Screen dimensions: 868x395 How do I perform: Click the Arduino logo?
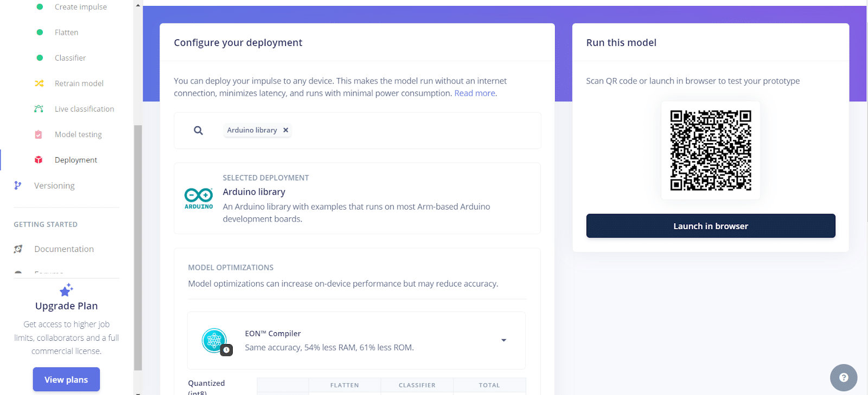tap(199, 198)
